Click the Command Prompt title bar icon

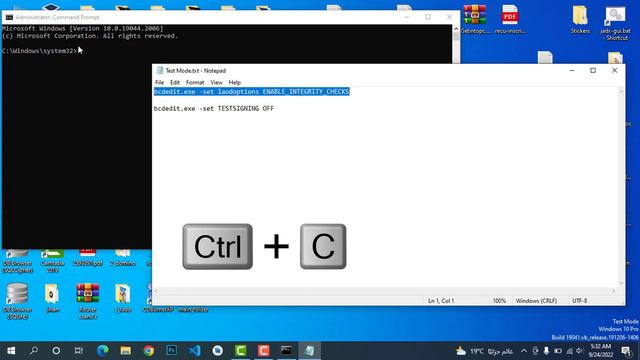(x=9, y=17)
